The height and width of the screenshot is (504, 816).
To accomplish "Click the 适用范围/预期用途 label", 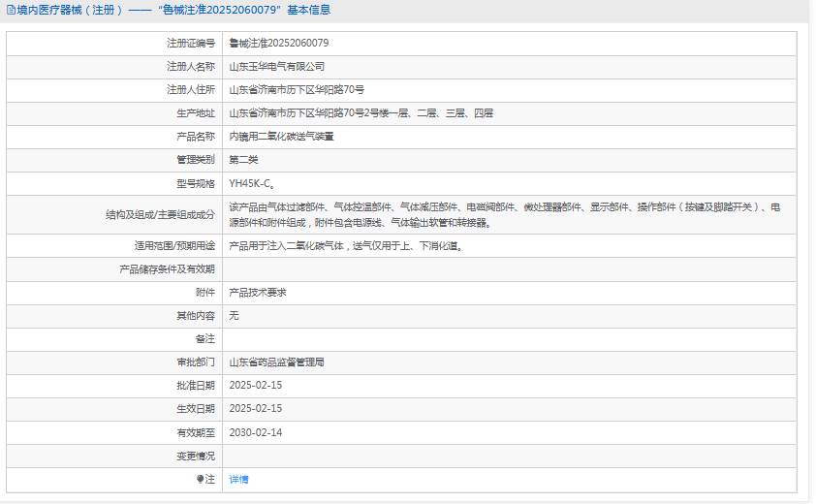I will (x=174, y=246).
